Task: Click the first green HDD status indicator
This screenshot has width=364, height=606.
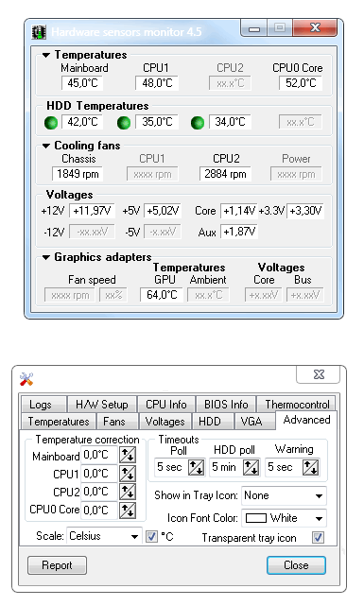Action: pos(51,123)
